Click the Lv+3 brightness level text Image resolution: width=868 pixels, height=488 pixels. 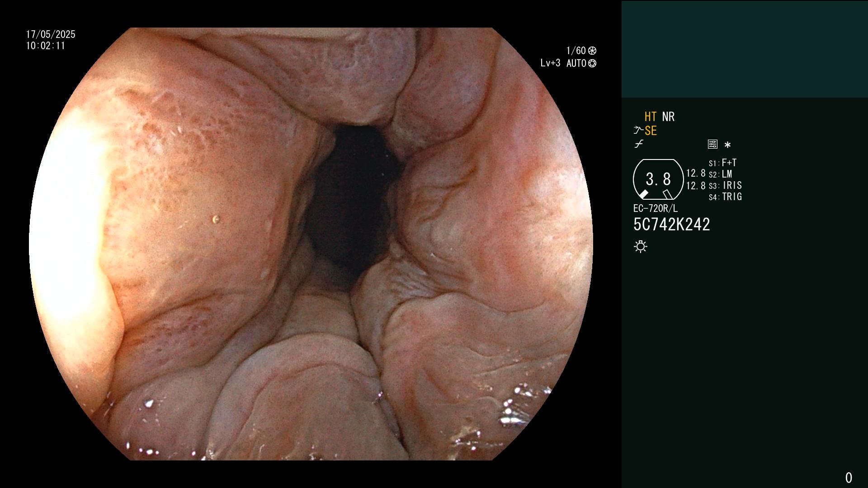tap(550, 63)
